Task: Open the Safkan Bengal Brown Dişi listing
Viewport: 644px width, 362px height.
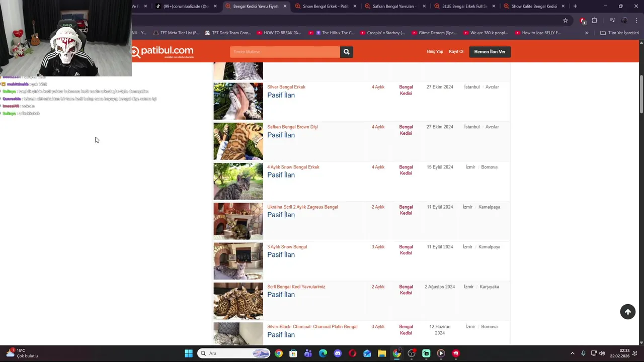Action: tap(292, 127)
